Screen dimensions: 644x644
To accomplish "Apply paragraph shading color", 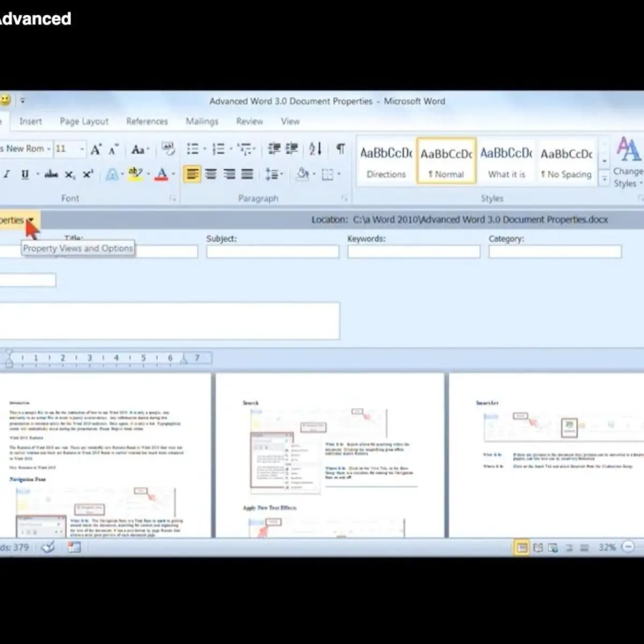I will click(x=302, y=174).
